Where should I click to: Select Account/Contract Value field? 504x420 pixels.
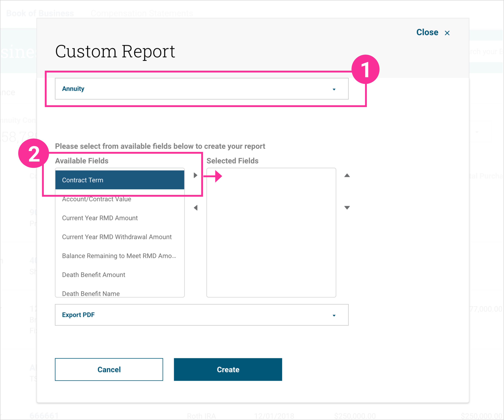click(x=96, y=199)
